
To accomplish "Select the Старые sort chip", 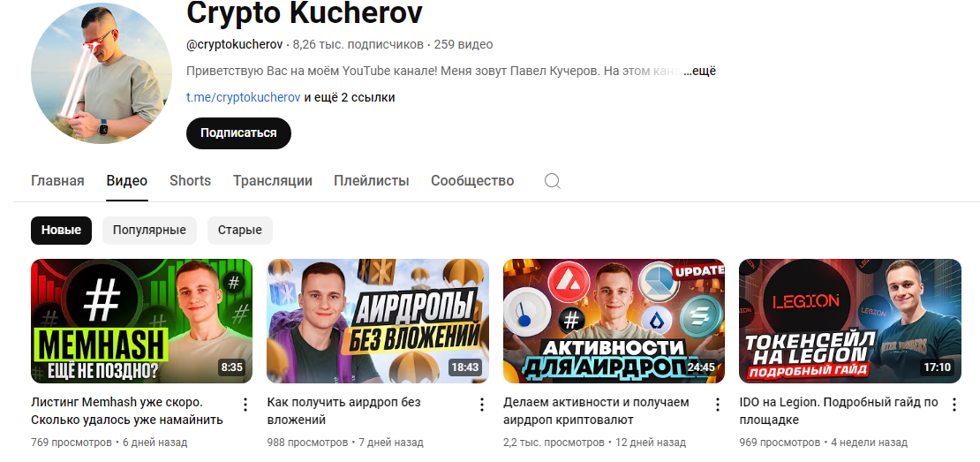I will click(x=240, y=230).
